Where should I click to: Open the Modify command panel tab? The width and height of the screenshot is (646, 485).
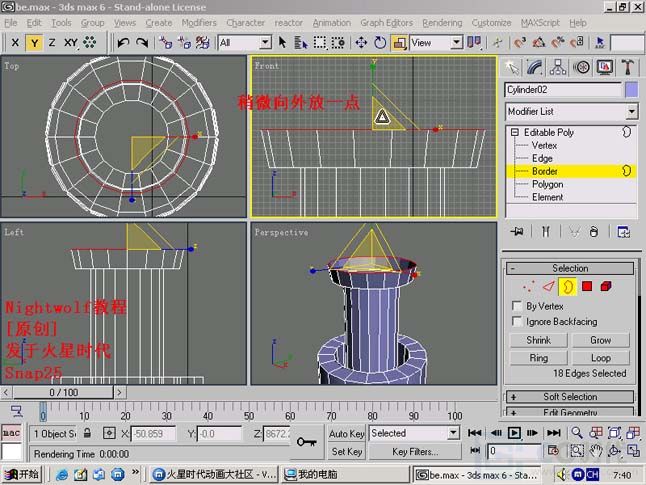(x=534, y=67)
